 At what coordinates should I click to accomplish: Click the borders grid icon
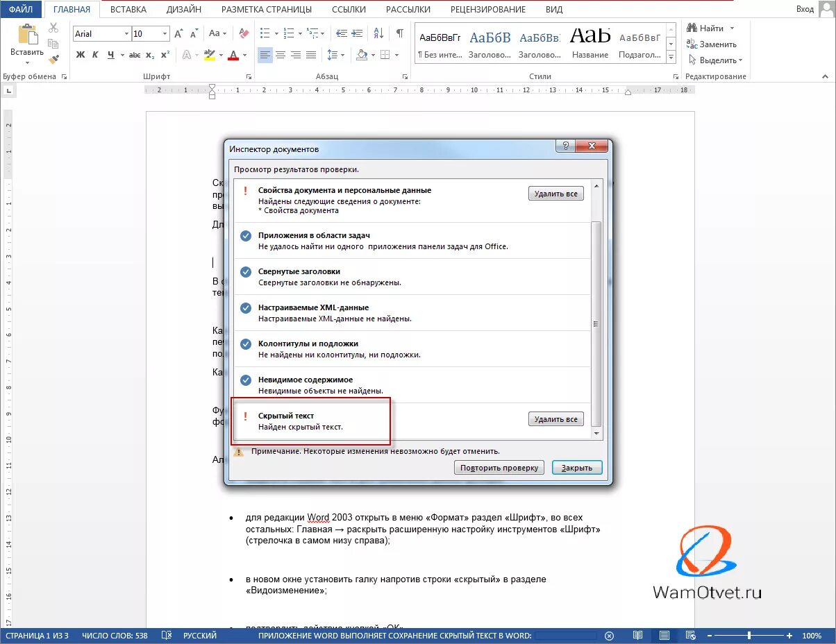[384, 55]
